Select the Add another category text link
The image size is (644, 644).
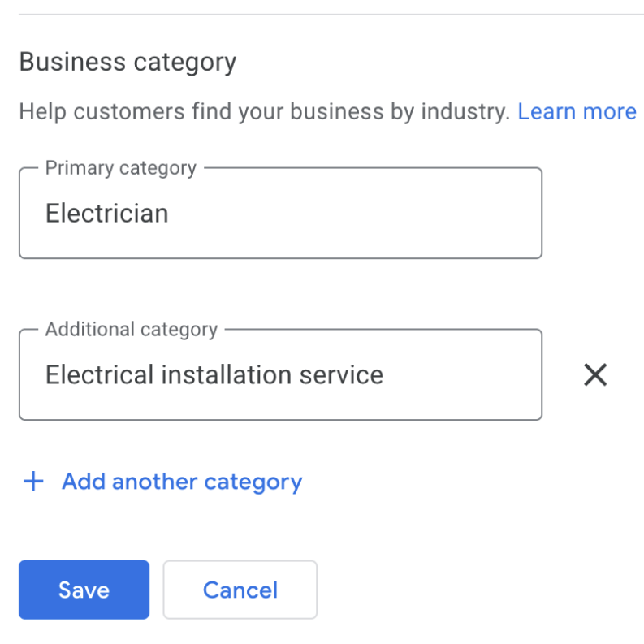pos(182,482)
